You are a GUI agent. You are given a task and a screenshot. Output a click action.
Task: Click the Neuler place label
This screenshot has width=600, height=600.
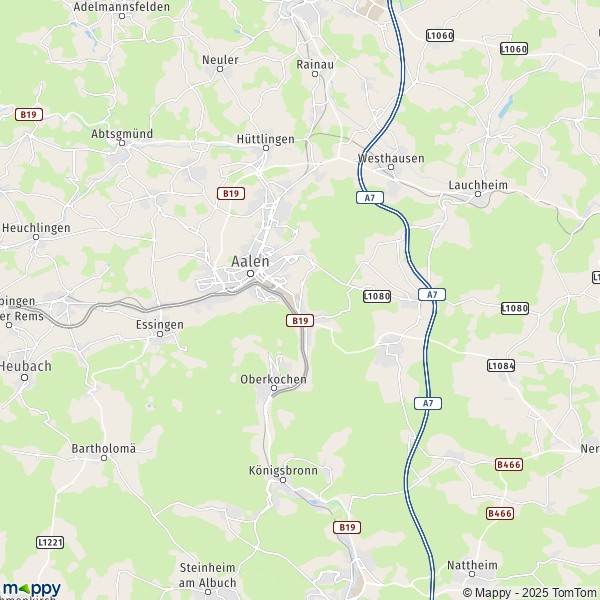(220, 60)
